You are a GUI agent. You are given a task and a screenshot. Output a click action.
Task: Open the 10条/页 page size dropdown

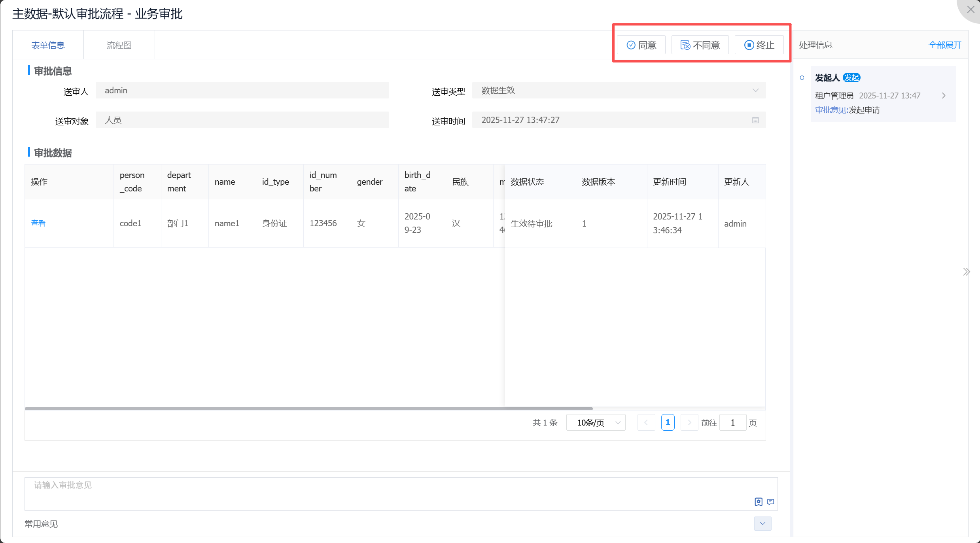coord(596,422)
